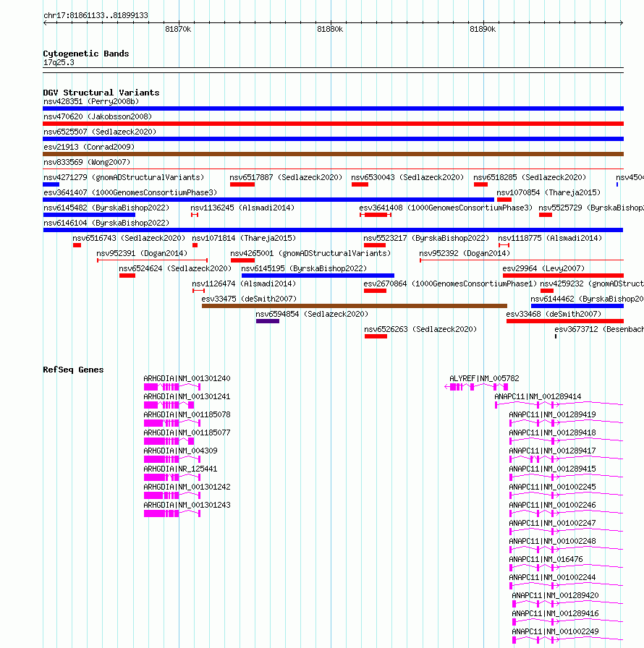
Task: Click nsv4271279 (gnomADStructuralVariants) label
Action: click(x=124, y=178)
